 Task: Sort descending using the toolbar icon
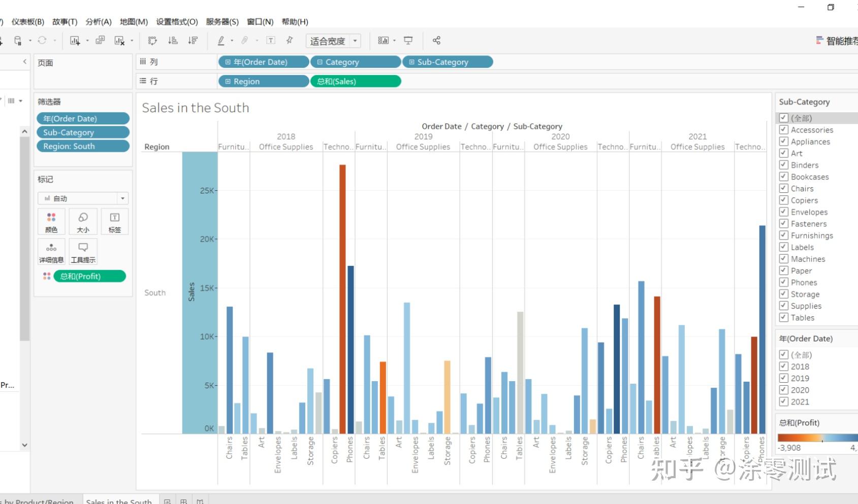193,40
